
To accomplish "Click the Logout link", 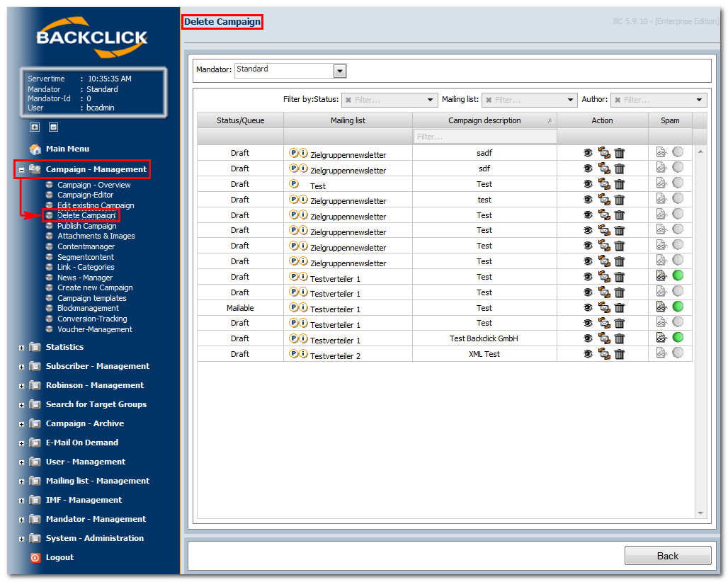I will pos(59,557).
